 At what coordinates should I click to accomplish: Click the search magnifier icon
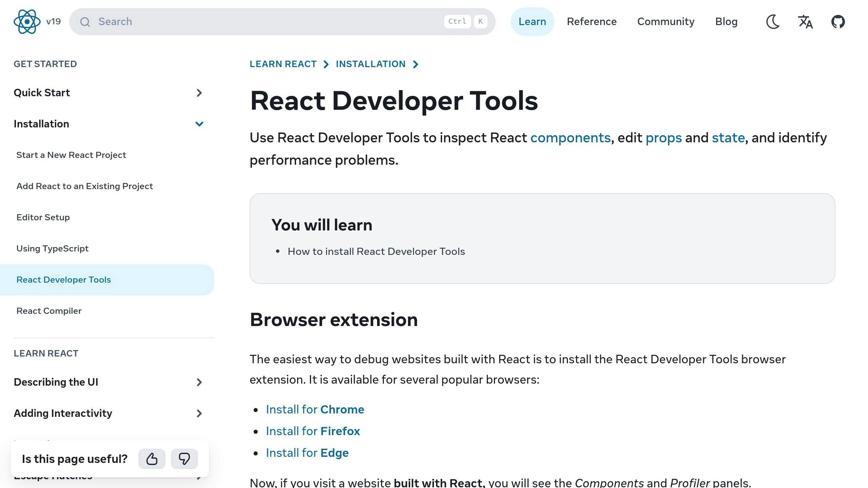pos(85,21)
